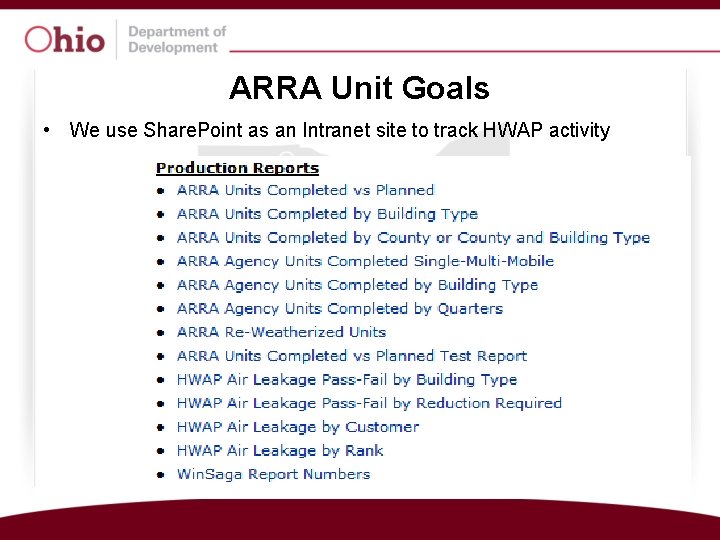Open HWAP Air Leakage Pass-Fail by Reduction Required

pyautogui.click(x=369, y=403)
